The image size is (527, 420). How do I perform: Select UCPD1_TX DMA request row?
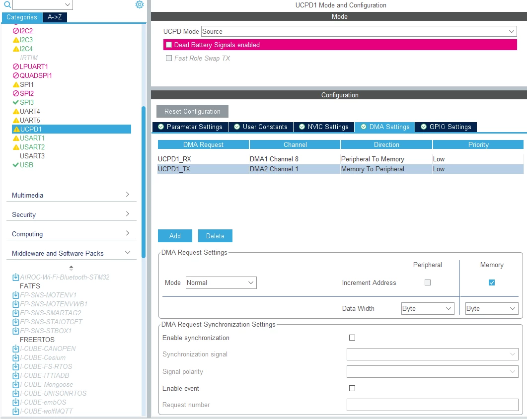point(340,169)
